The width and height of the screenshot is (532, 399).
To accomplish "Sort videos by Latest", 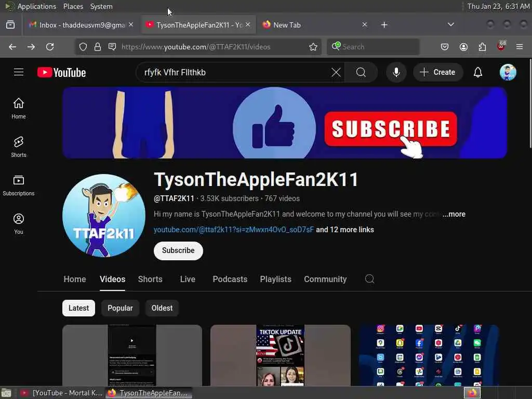I will coord(79,308).
